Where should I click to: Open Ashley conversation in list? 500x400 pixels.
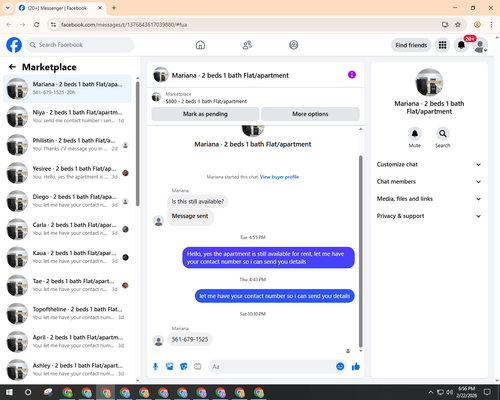(x=67, y=370)
